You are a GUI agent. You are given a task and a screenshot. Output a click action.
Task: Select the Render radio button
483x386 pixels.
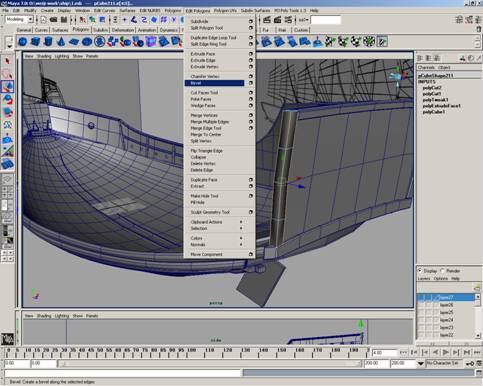[x=443, y=271]
